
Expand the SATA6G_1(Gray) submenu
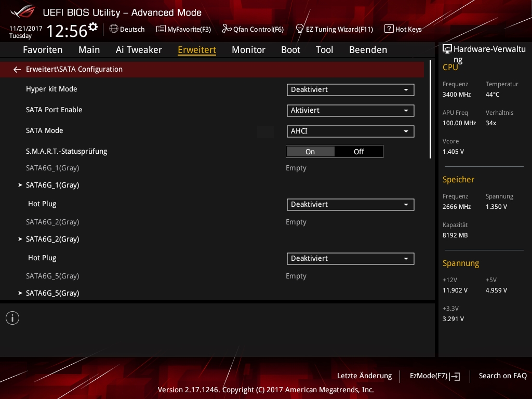click(52, 185)
